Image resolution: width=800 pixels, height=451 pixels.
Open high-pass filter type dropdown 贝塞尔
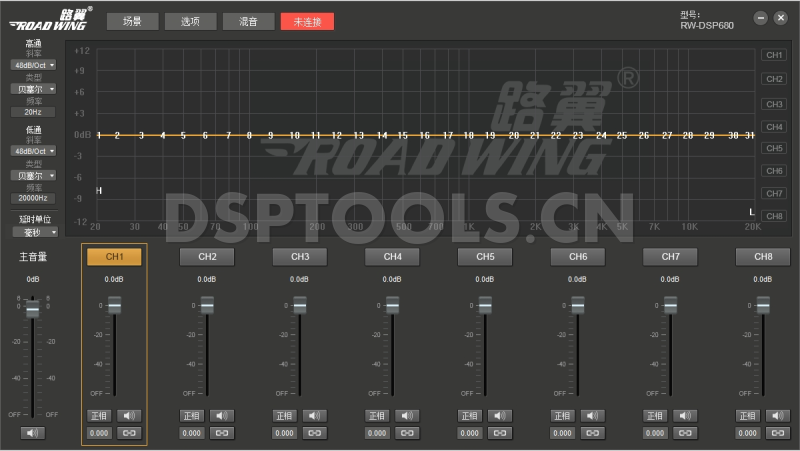coord(33,89)
